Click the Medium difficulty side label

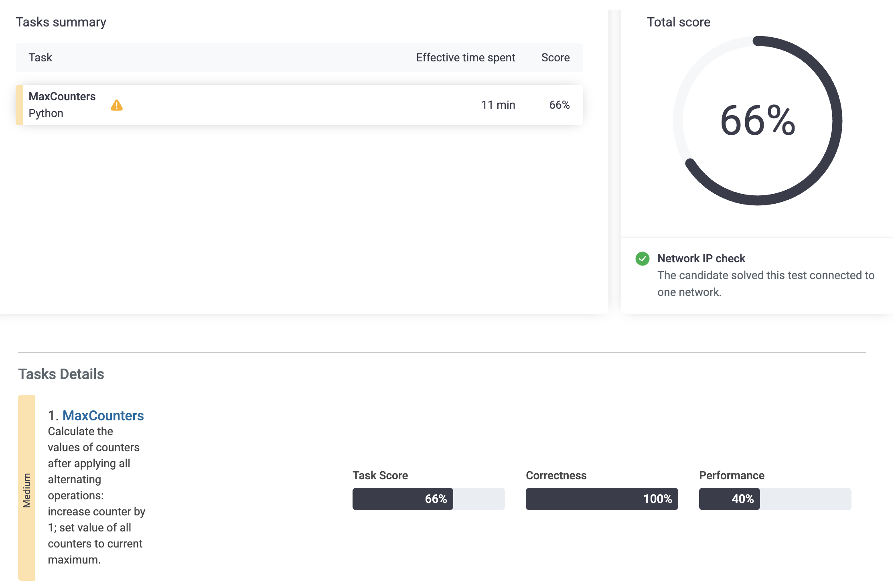click(x=26, y=490)
